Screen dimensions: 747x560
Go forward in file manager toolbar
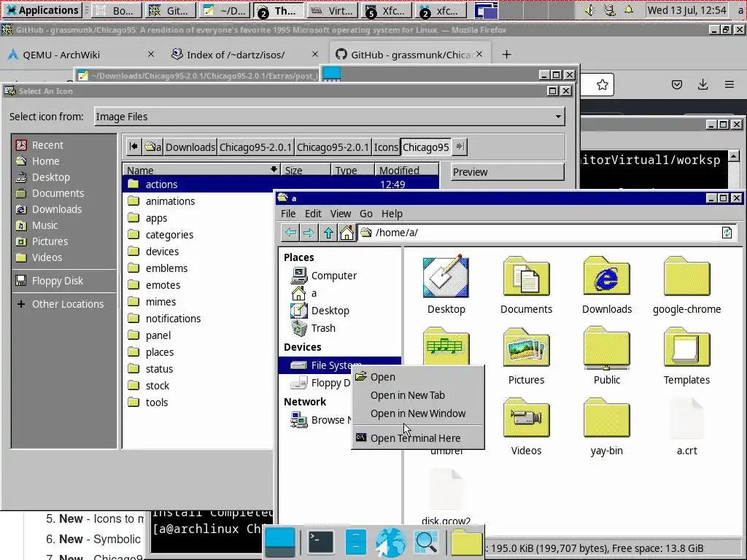[309, 233]
